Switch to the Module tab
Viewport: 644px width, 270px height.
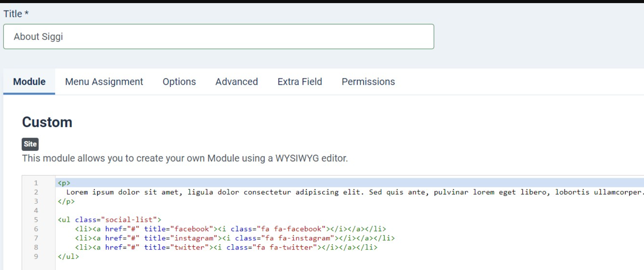29,82
